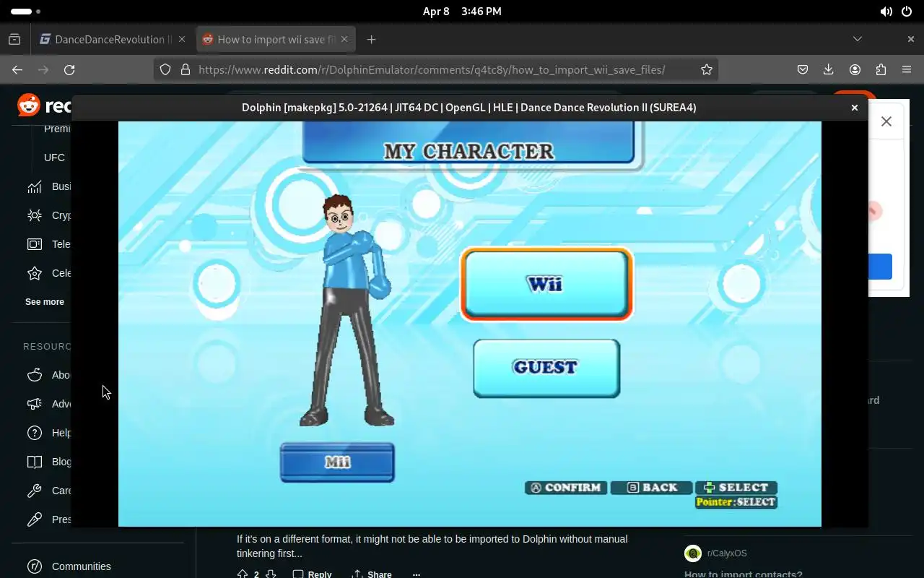Close the Dolphin emulator window
Image resolution: width=924 pixels, height=578 pixels.
point(854,108)
